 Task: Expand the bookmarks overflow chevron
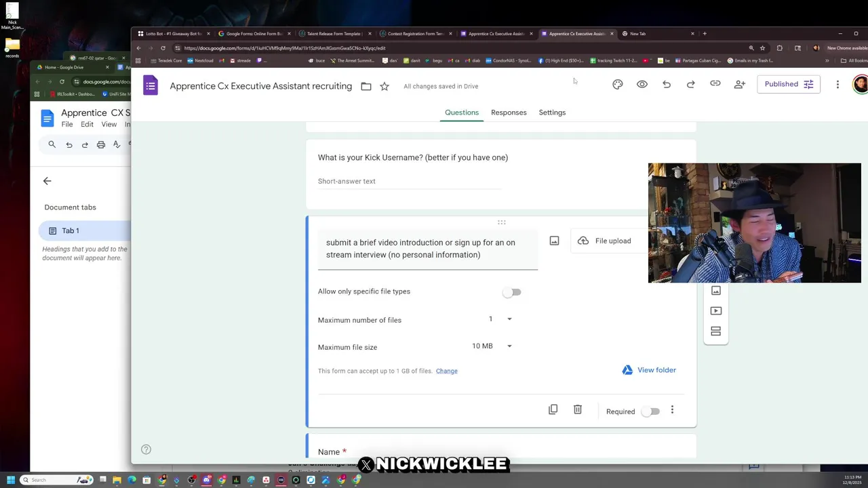pos(827,60)
